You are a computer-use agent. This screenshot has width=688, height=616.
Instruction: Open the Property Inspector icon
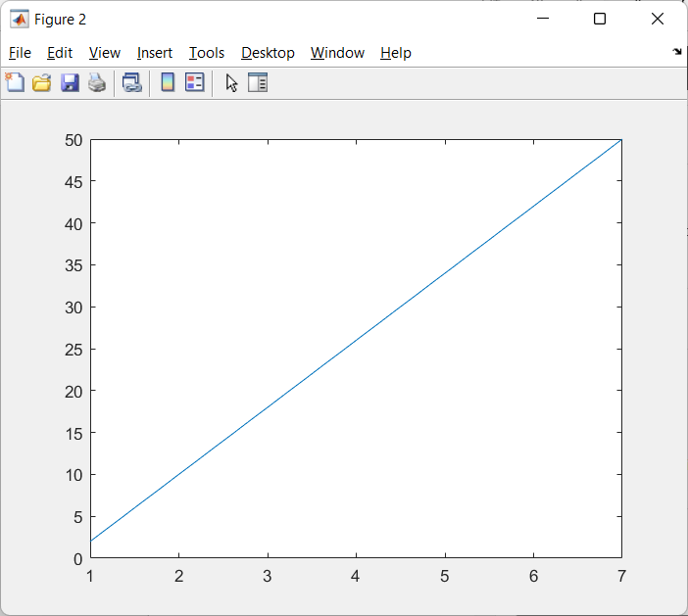tap(258, 82)
